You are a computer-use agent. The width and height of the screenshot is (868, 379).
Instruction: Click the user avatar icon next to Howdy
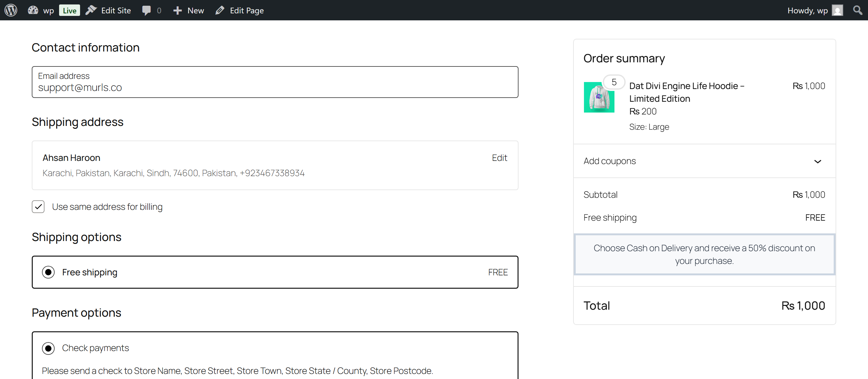[x=838, y=10]
